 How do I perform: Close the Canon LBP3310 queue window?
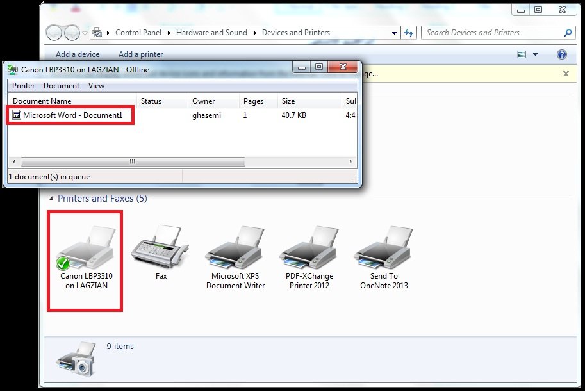[343, 67]
